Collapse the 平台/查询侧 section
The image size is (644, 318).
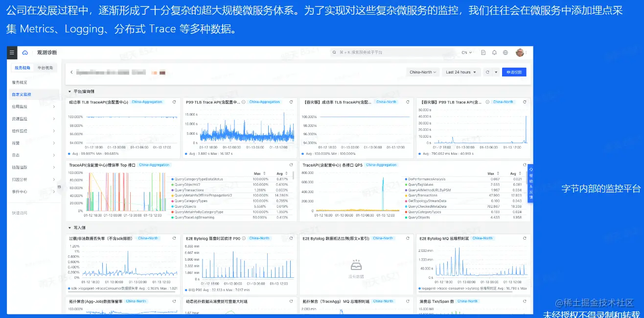[x=69, y=91]
